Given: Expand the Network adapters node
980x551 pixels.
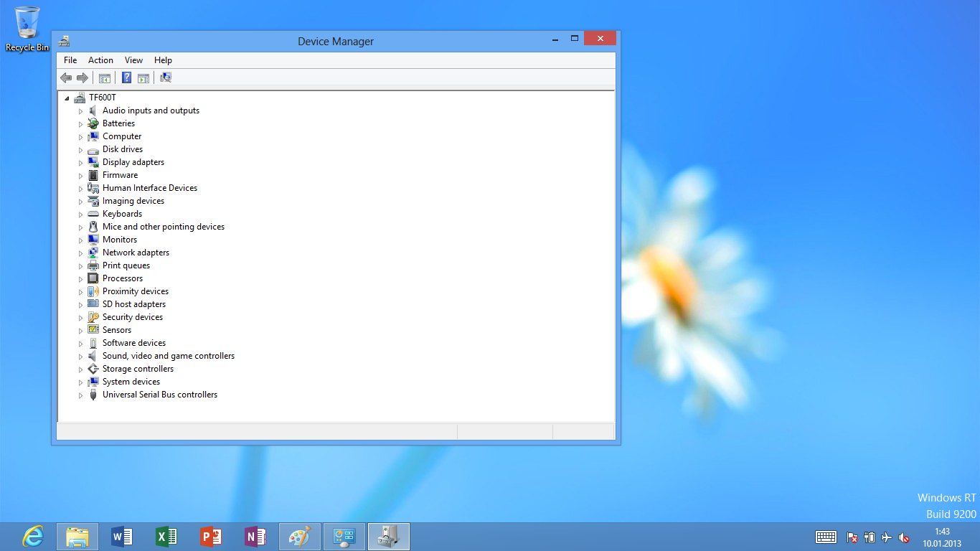Looking at the screenshot, I should click(x=81, y=253).
